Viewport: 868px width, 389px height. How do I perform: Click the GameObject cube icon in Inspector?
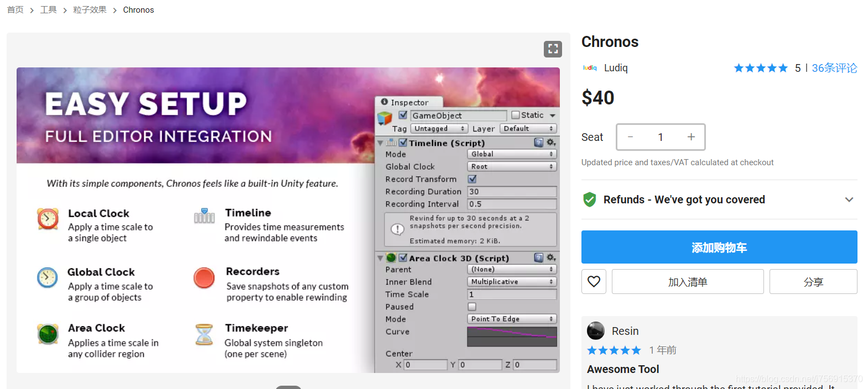(x=384, y=118)
